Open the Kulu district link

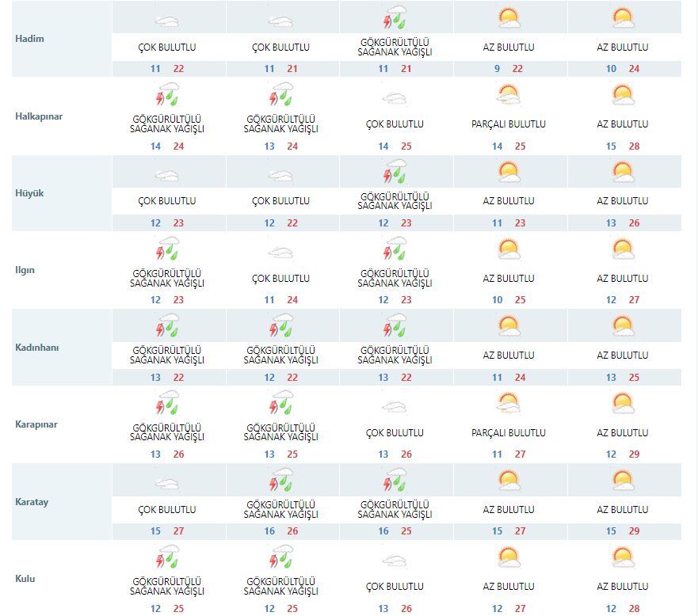click(x=25, y=579)
